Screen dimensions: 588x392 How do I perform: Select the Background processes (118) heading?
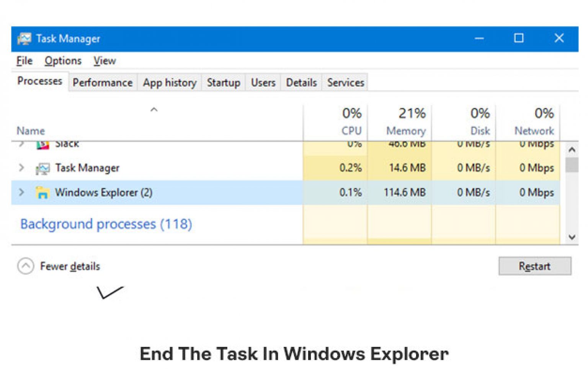coord(106,224)
